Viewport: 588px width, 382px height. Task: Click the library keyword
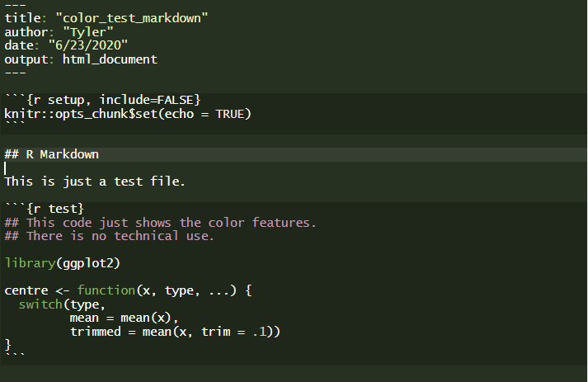coord(30,263)
